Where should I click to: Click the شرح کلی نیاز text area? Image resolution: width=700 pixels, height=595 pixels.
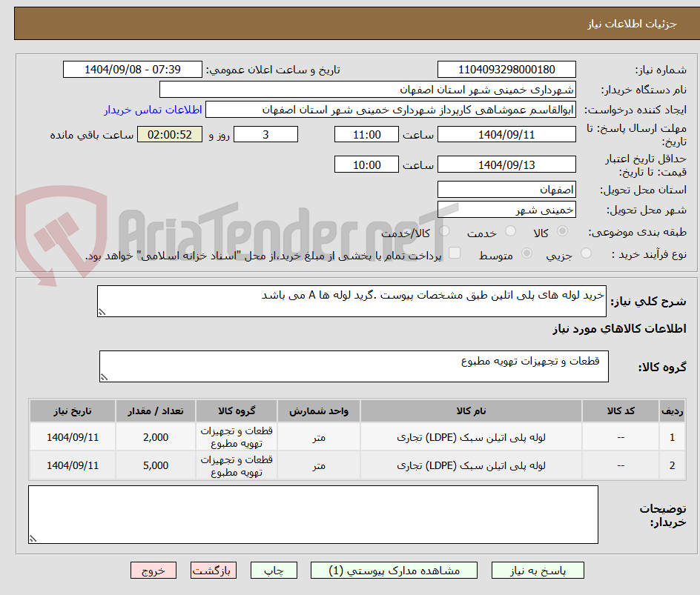(x=351, y=301)
